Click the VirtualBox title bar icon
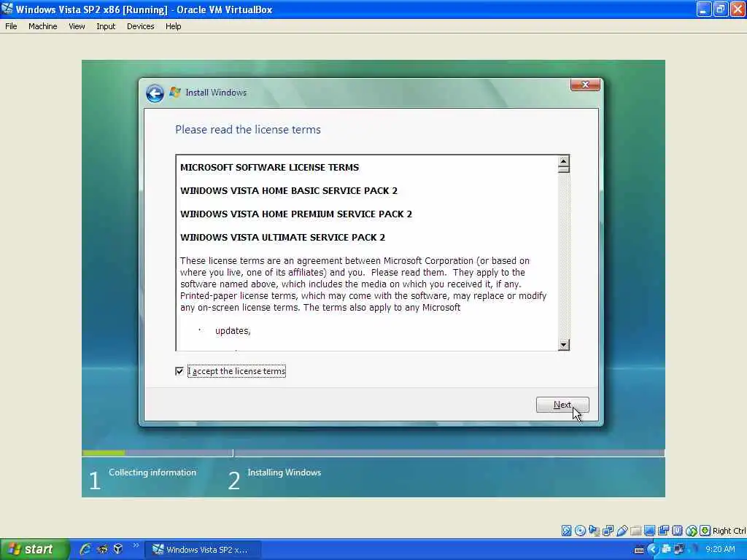 pos(7,9)
